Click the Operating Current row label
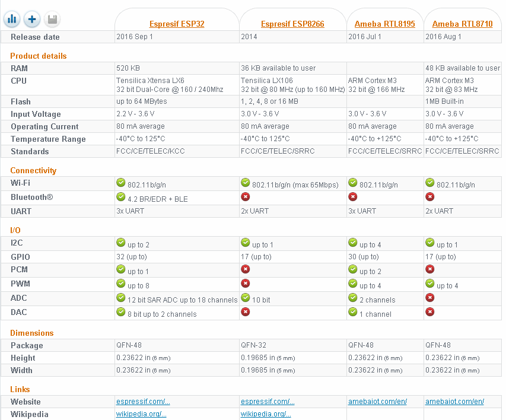The height and width of the screenshot is (420, 506). click(44, 126)
